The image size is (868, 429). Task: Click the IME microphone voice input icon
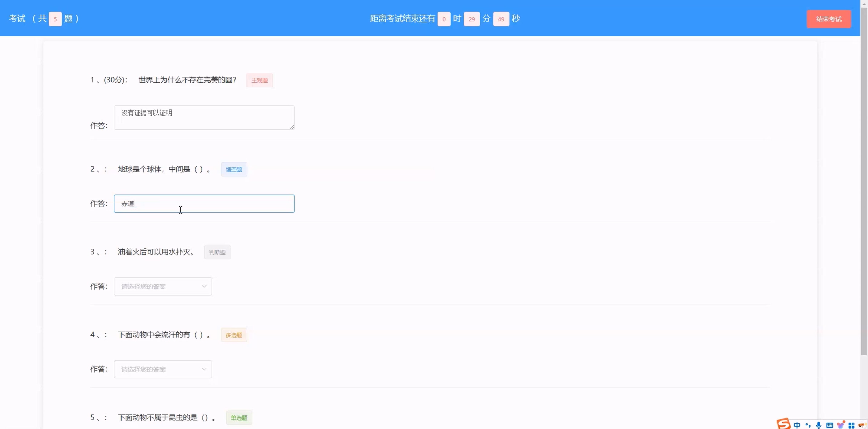(819, 425)
